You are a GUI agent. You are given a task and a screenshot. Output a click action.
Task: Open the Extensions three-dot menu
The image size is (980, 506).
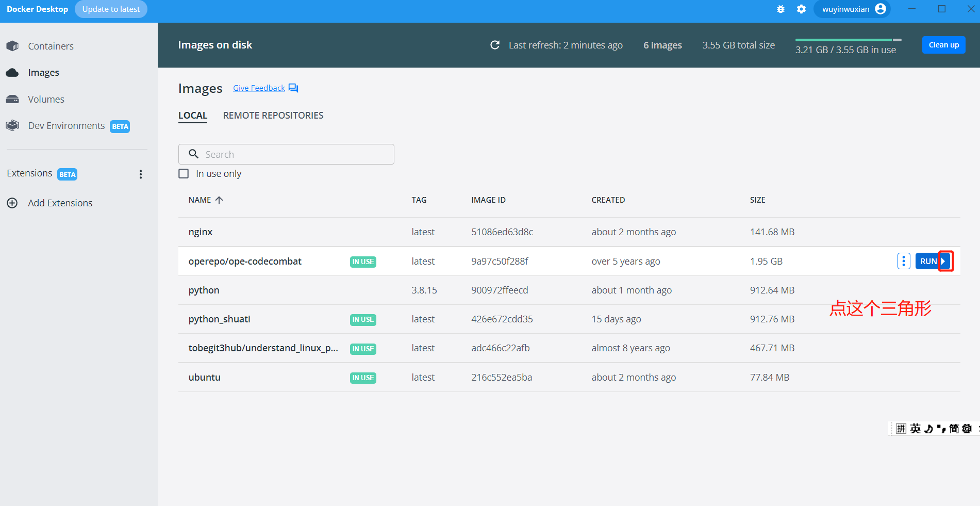[x=140, y=174]
